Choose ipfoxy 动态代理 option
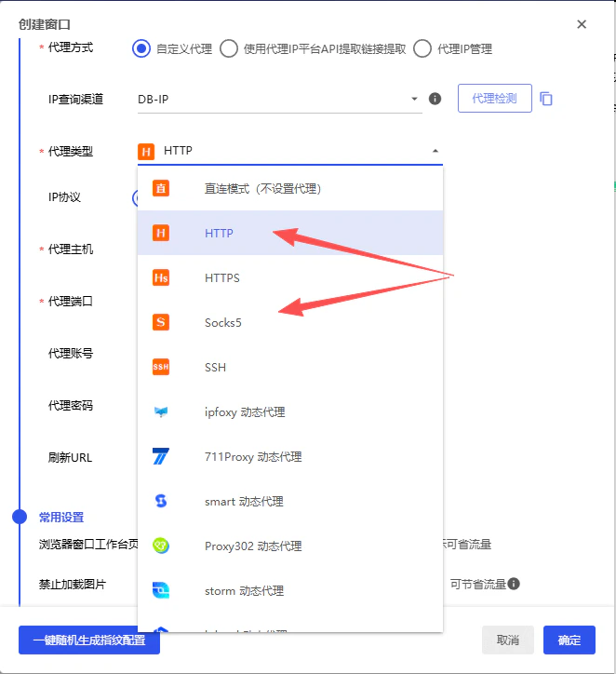 pos(290,411)
